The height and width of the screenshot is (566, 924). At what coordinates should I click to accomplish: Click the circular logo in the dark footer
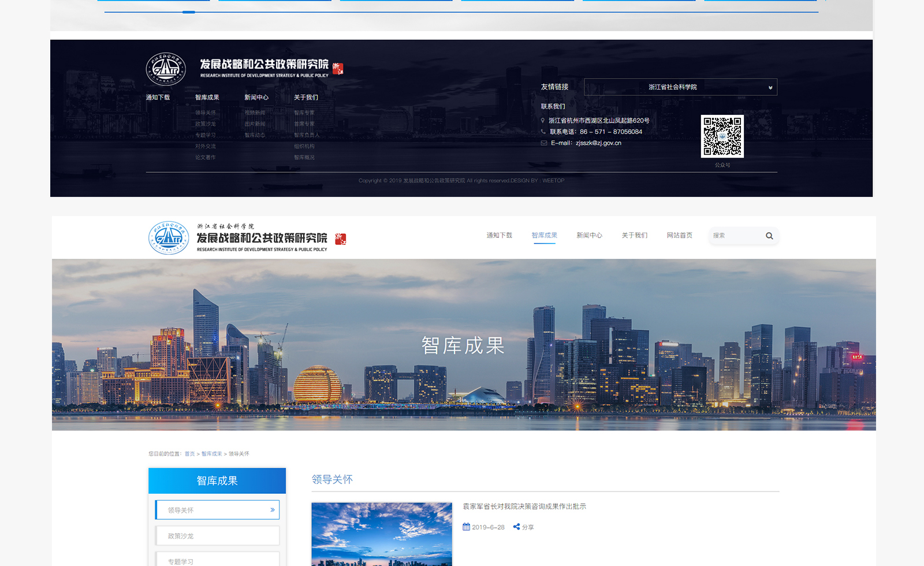pos(166,69)
